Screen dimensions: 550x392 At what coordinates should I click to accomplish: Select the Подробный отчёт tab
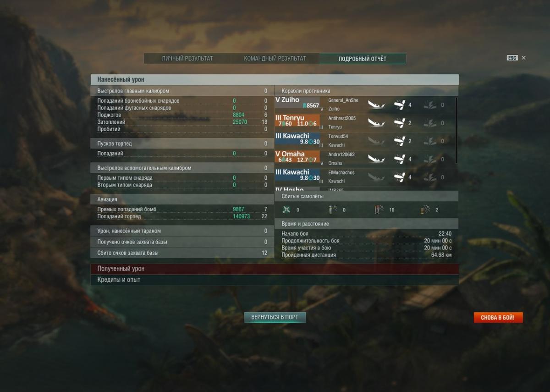coord(363,59)
